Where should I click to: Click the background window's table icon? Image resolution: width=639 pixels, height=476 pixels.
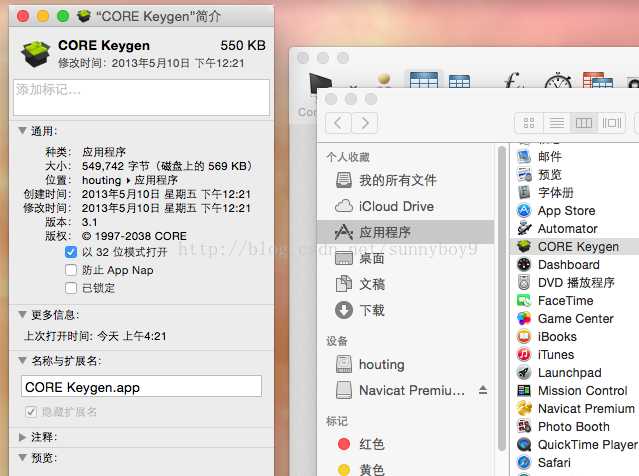423,80
